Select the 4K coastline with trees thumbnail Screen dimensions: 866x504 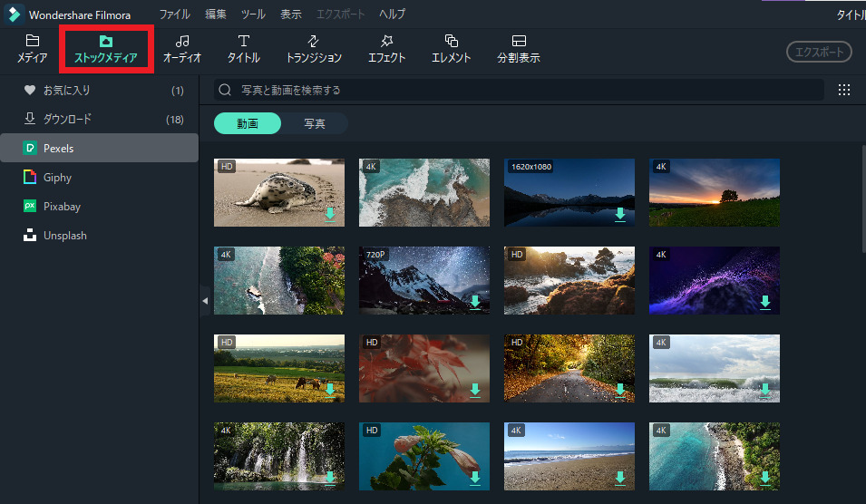[279, 280]
